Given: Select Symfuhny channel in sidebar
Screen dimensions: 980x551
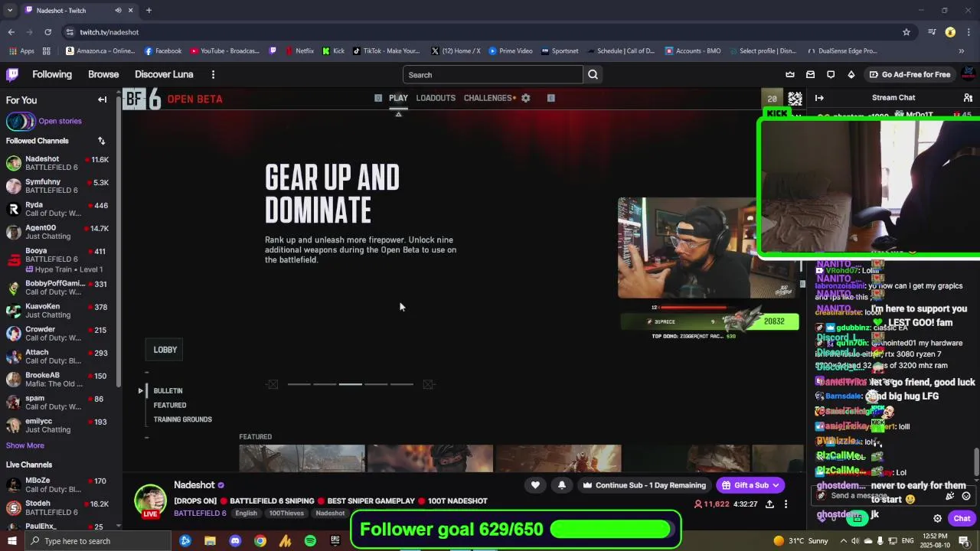Looking at the screenshot, I should click(60, 186).
